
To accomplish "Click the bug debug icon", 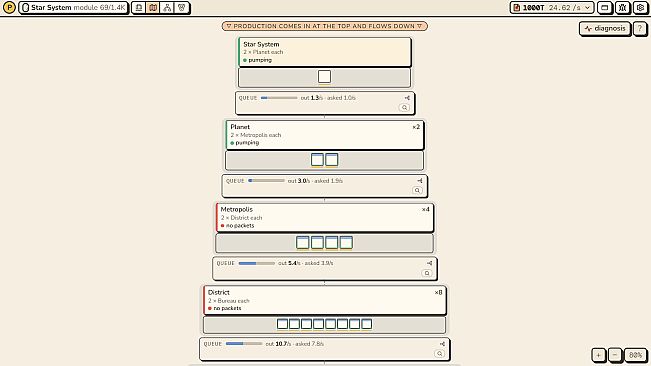I will [622, 7].
